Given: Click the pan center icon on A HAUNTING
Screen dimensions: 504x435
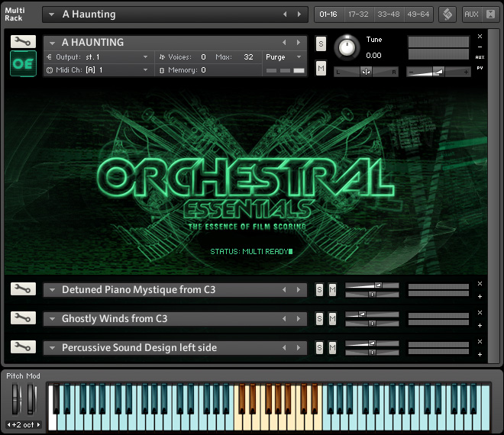Looking at the screenshot, I should (366, 72).
